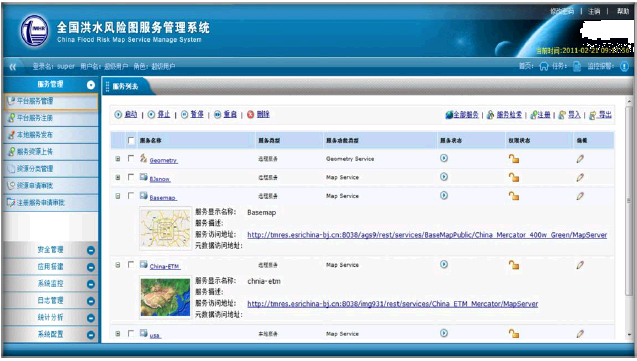Image resolution: width=637 pixels, height=361 pixels.
Task: Select 注册服务申请审批 in the sidebar
Action: tap(51, 202)
